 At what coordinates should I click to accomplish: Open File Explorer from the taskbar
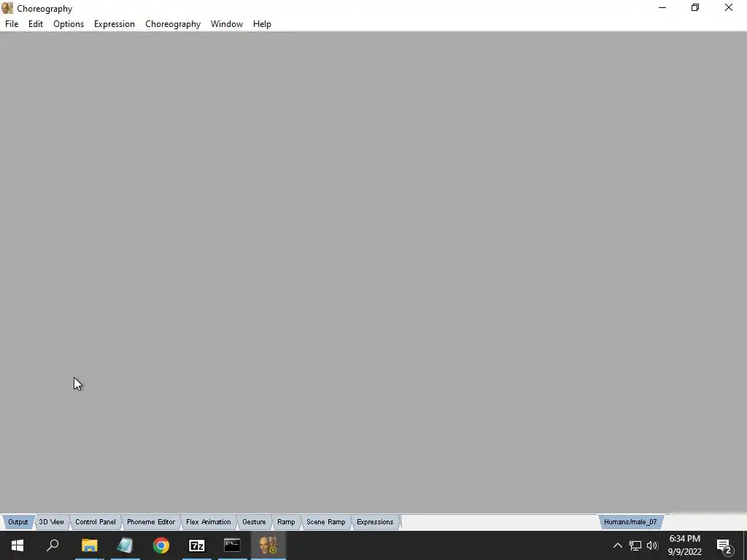[89, 545]
